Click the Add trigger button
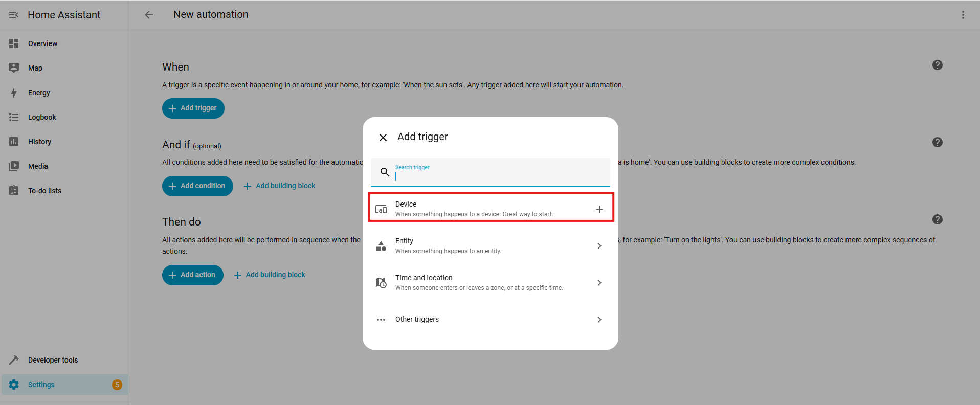Viewport: 980px width, 405px height. [x=193, y=108]
